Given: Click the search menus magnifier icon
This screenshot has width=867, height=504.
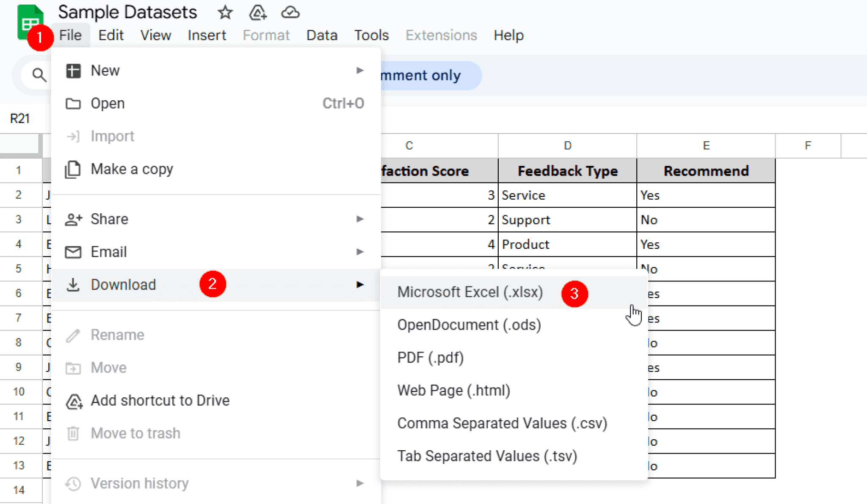Looking at the screenshot, I should coord(39,75).
